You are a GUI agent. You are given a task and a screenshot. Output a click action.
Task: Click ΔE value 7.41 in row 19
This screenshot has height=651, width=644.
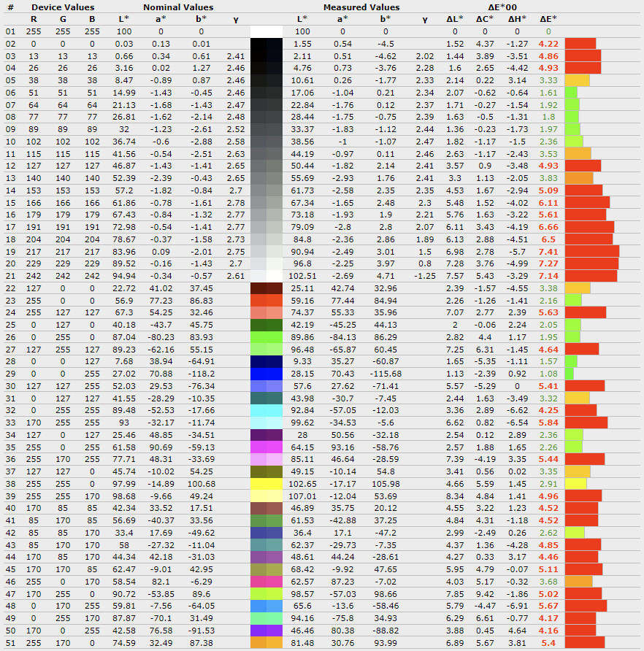tap(548, 252)
